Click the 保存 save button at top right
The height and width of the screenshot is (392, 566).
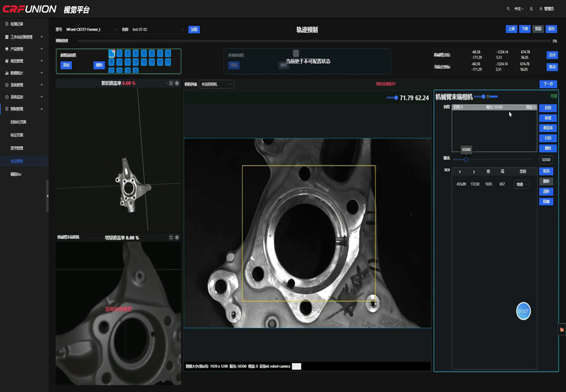tap(551, 29)
